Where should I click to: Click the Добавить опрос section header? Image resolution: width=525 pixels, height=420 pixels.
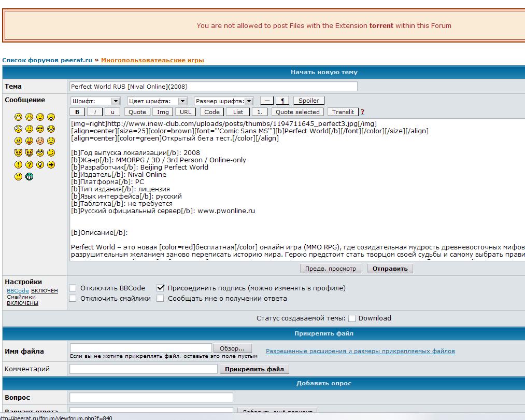coord(324,383)
